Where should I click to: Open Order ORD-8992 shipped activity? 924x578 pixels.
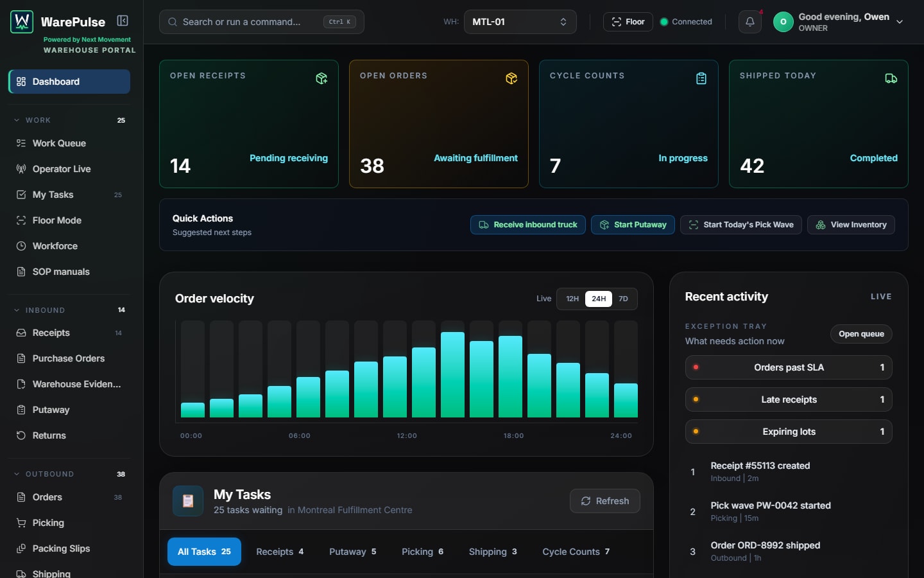789,551
